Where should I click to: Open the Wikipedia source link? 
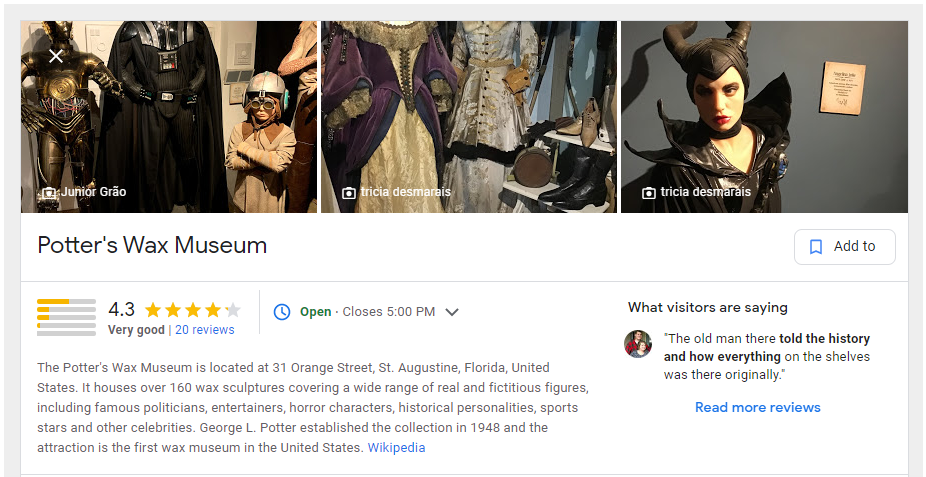(396, 447)
